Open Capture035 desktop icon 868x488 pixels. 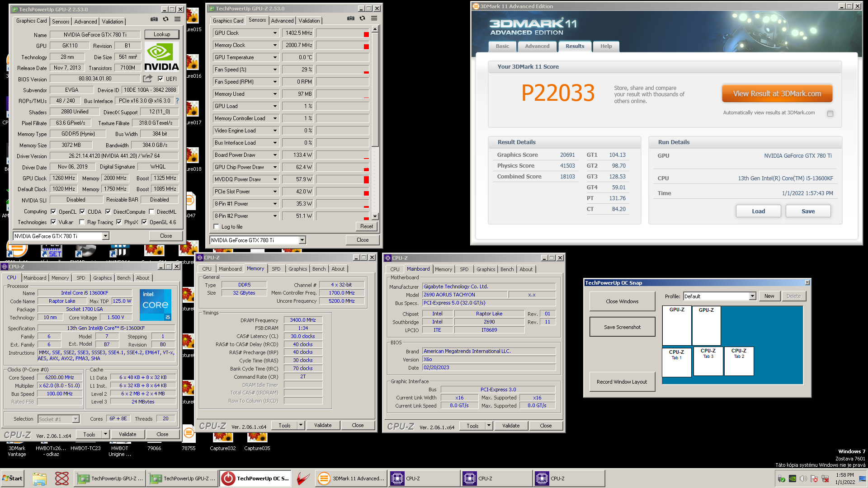coord(257,441)
